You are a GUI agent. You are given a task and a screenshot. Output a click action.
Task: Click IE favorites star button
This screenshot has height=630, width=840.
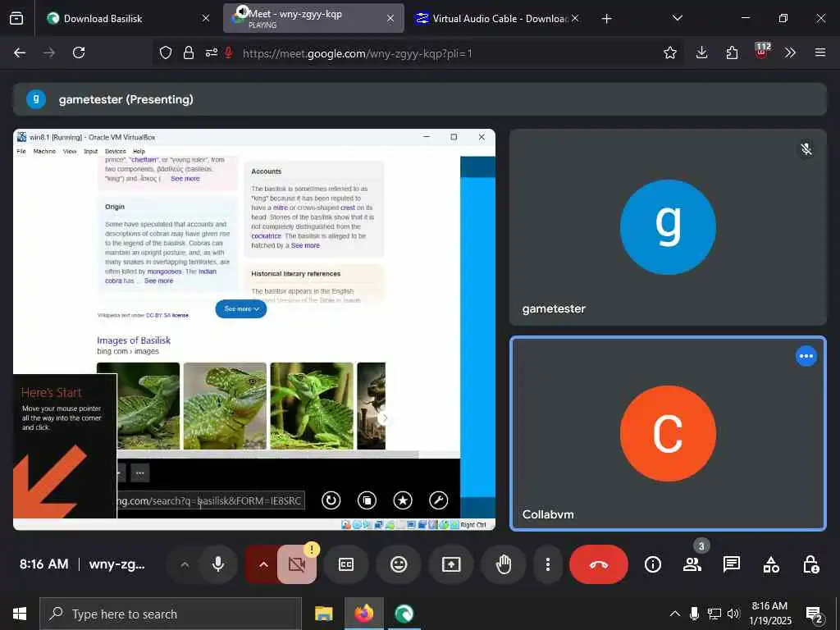[x=403, y=500]
